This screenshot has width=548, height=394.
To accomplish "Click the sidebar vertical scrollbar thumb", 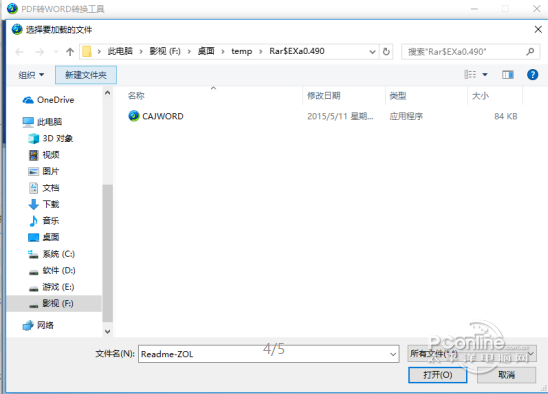I will point(108,253).
